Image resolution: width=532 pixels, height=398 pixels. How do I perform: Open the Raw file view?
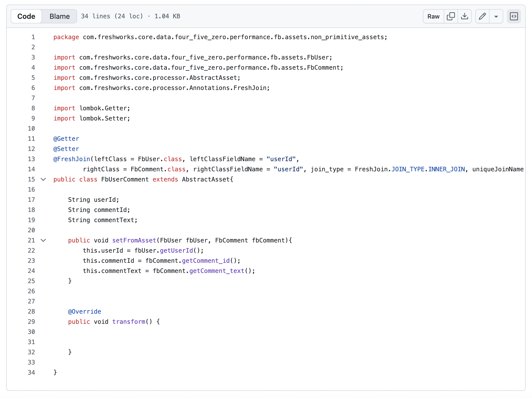[x=433, y=16]
